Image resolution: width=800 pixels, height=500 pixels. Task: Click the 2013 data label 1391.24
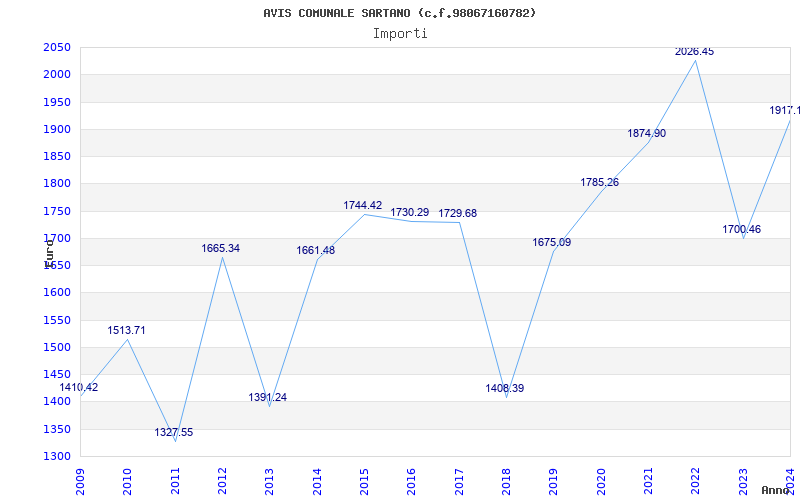pos(268,397)
